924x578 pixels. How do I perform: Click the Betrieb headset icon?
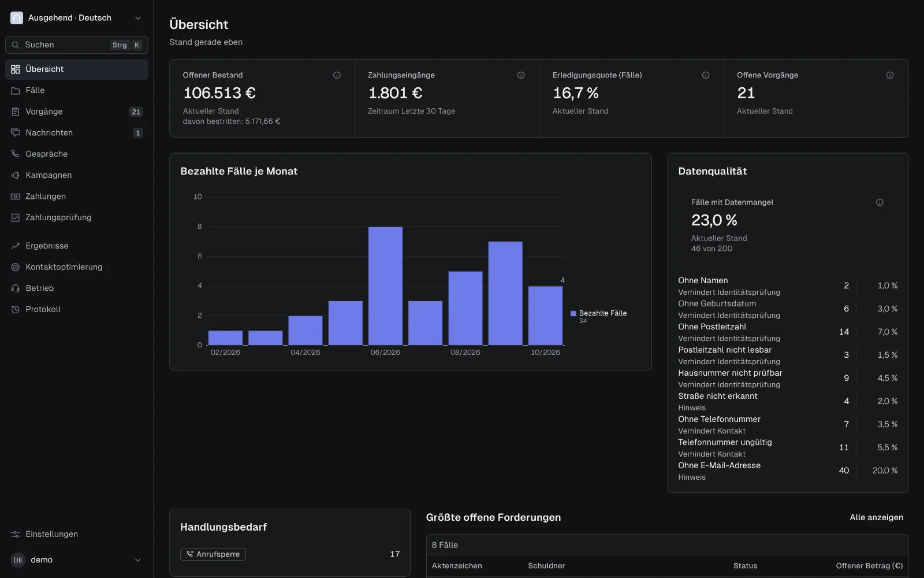click(16, 288)
